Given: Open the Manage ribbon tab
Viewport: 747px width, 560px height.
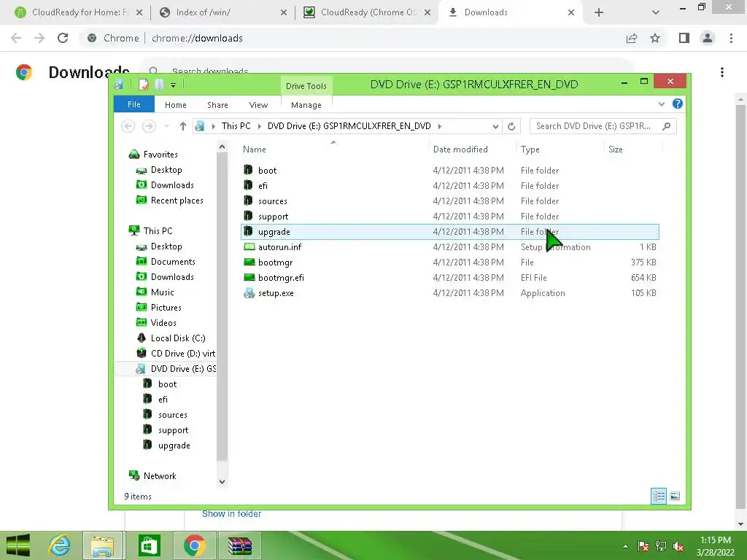Looking at the screenshot, I should click(306, 105).
